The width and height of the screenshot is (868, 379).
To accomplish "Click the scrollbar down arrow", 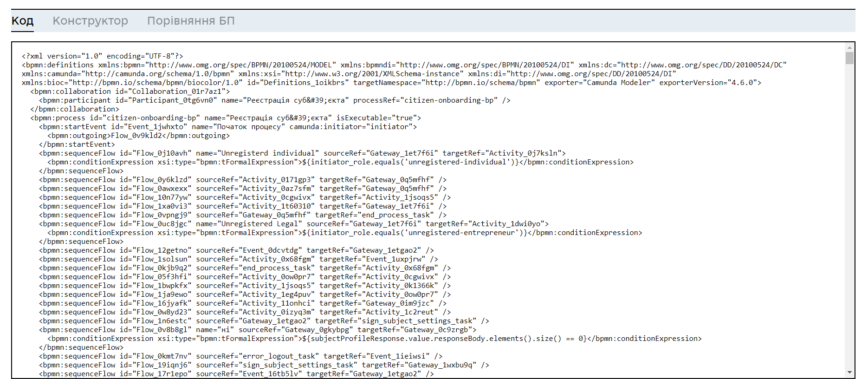I will coord(849,372).
